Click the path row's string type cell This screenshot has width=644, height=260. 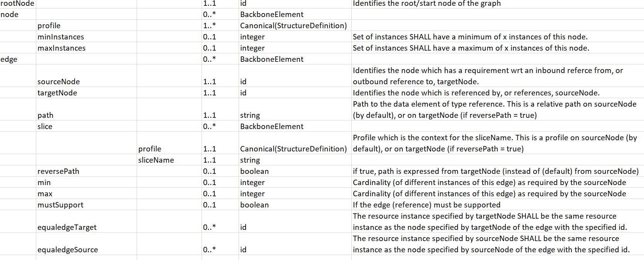point(295,109)
